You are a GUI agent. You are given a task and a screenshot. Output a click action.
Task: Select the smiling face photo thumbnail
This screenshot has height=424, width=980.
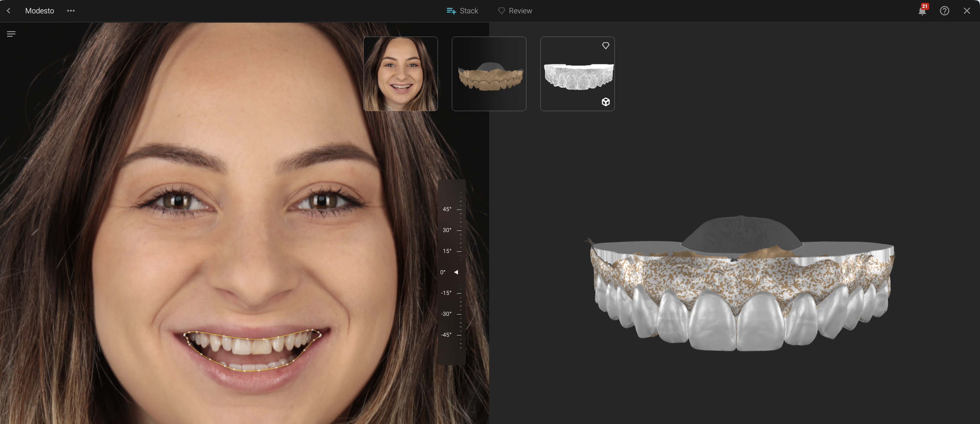click(400, 74)
